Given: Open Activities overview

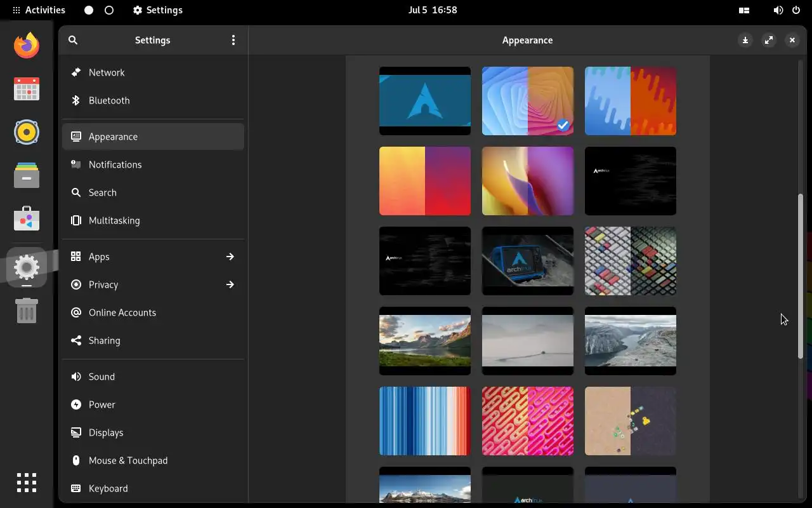Looking at the screenshot, I should (39, 10).
